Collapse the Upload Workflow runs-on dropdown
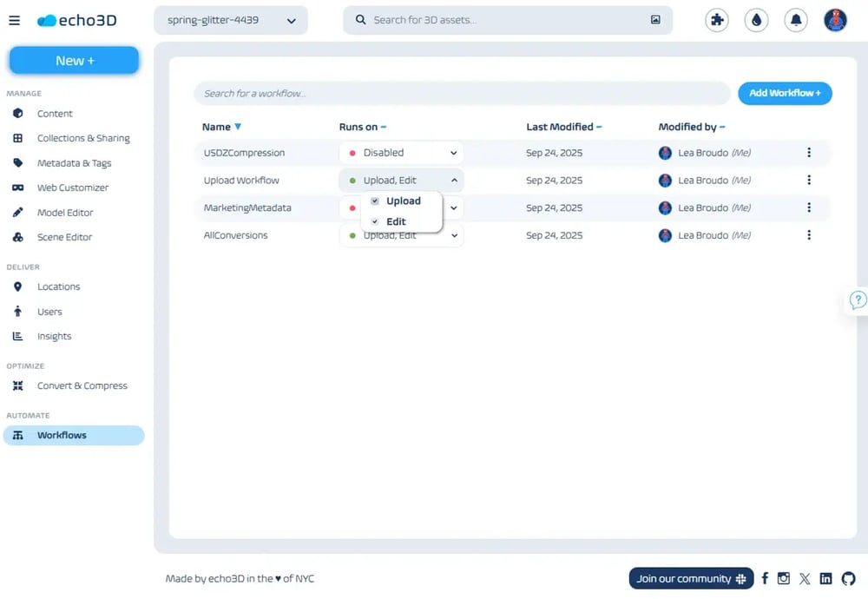The image size is (868, 599). pyautogui.click(x=452, y=180)
